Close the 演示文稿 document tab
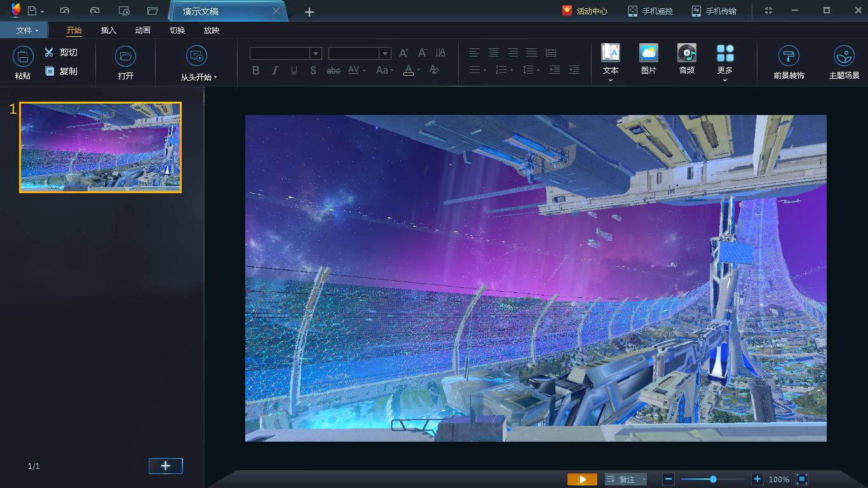 (x=276, y=11)
